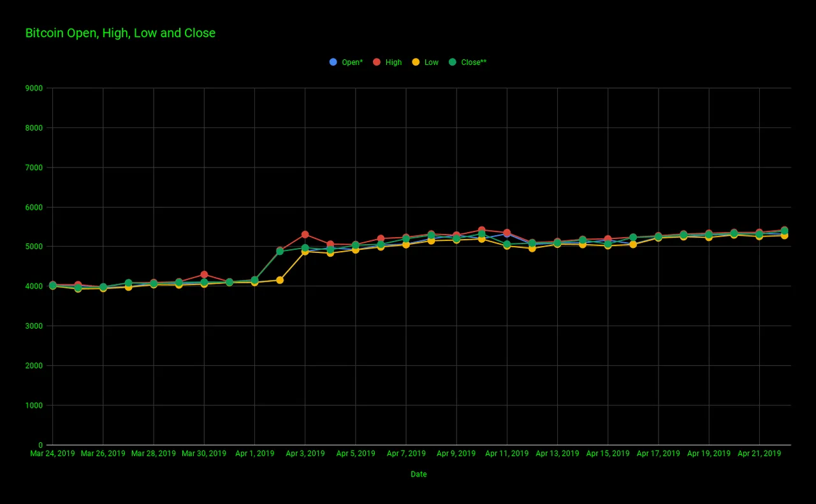The height and width of the screenshot is (504, 816).
Task: Select the "Low" legend label
Action: click(x=432, y=62)
